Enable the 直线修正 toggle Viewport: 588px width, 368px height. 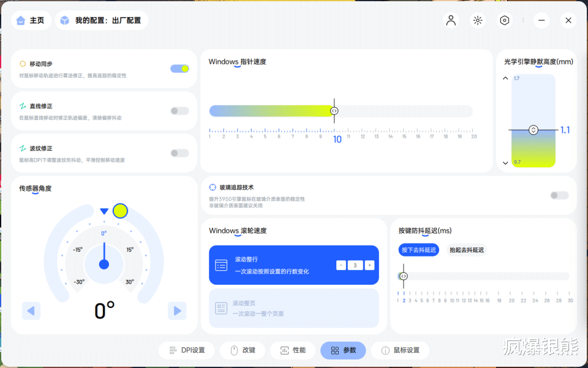[179, 111]
